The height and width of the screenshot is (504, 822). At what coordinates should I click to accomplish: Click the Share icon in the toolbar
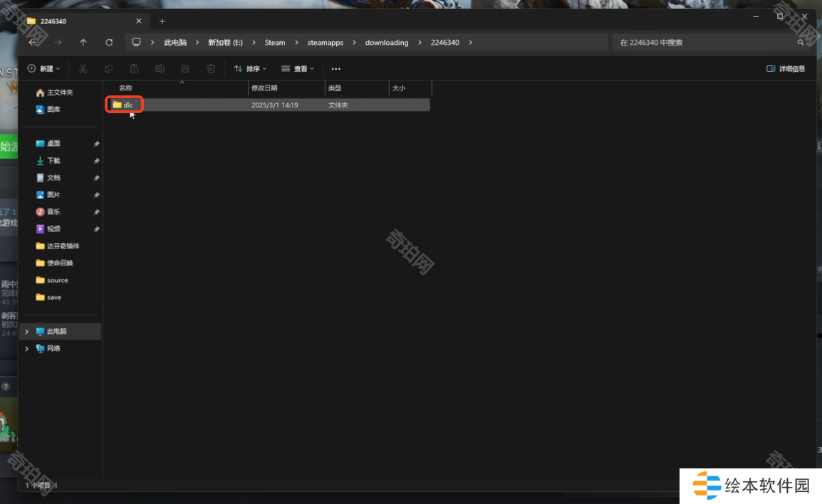(x=185, y=69)
